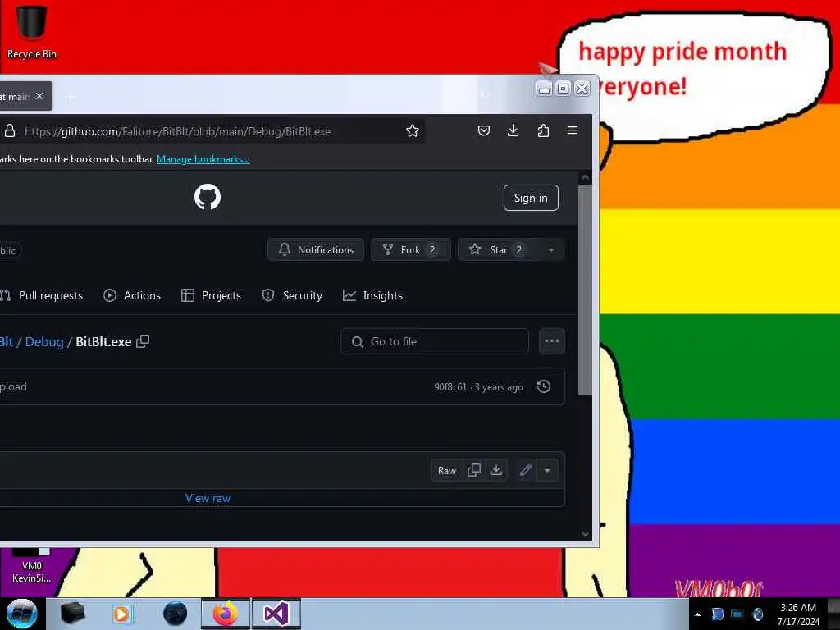Viewport: 840px width, 630px height.
Task: Click the Sign in button
Action: click(x=531, y=198)
